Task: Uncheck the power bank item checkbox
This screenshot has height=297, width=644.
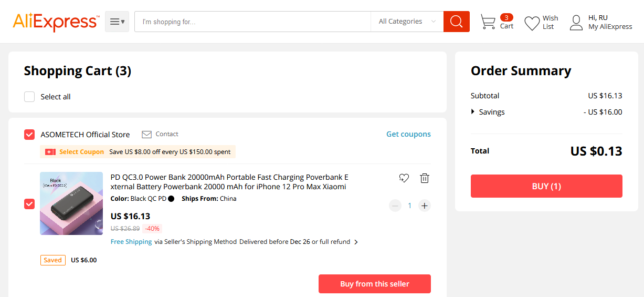Action: click(29, 203)
